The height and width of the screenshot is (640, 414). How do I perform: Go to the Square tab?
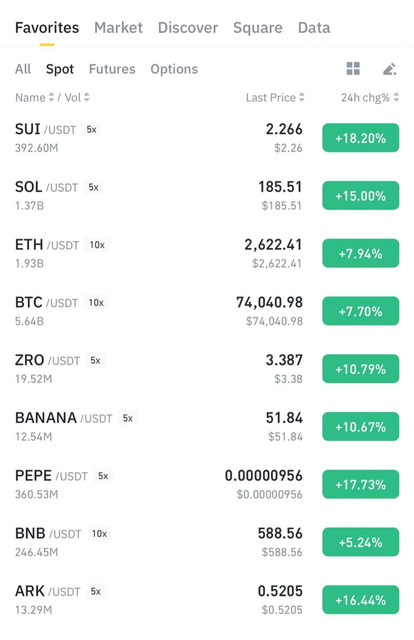tap(258, 28)
